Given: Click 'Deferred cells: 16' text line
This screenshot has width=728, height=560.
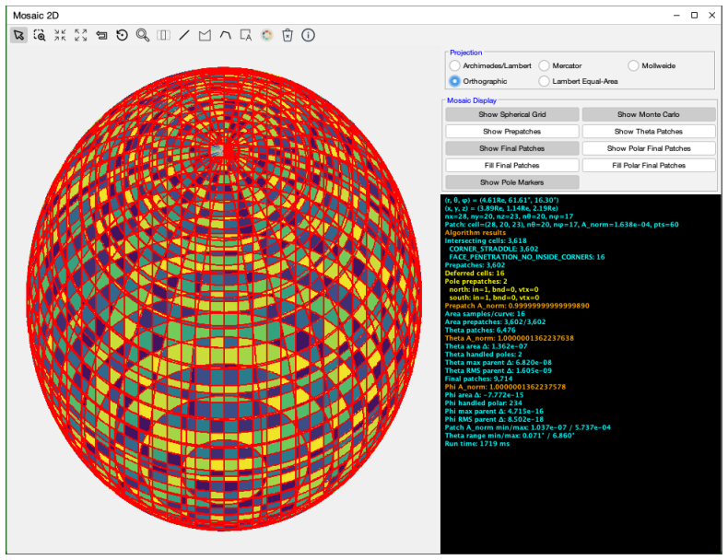Looking at the screenshot, I should click(x=474, y=274).
